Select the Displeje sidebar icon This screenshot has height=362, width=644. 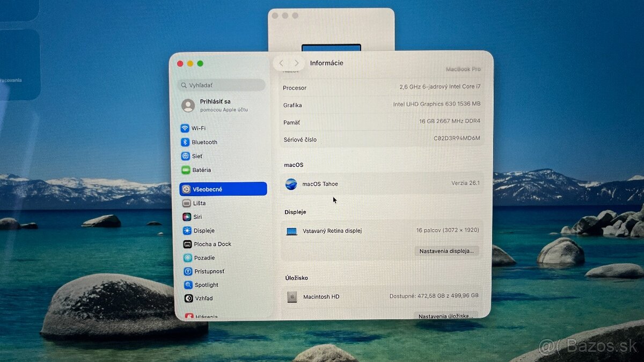pos(187,231)
